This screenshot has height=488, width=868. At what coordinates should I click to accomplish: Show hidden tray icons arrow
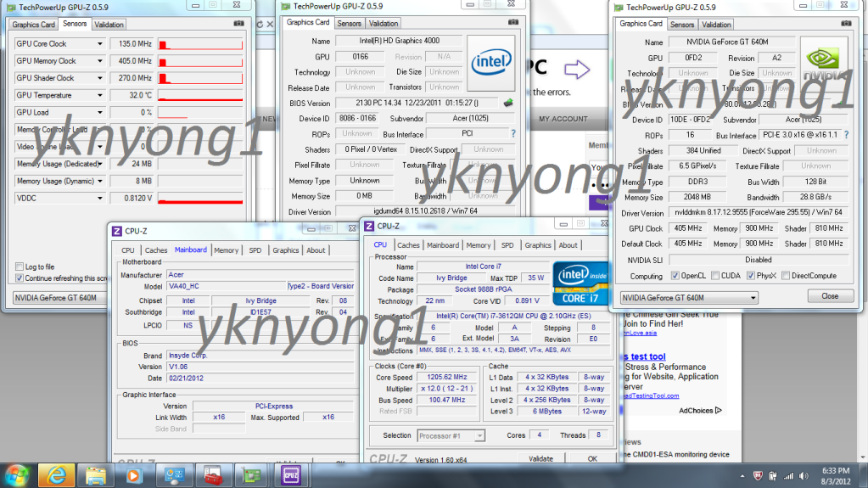(742, 476)
